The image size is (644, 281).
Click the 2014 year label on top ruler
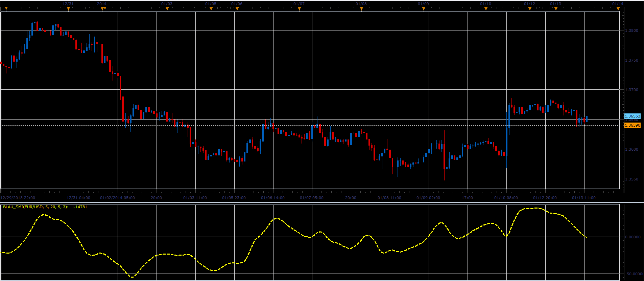tap(102, 4)
